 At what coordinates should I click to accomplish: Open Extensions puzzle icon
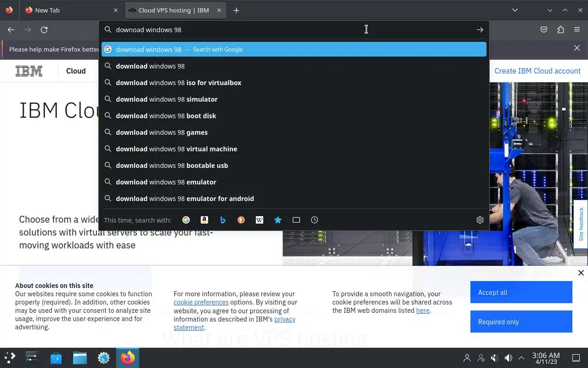pos(560,29)
